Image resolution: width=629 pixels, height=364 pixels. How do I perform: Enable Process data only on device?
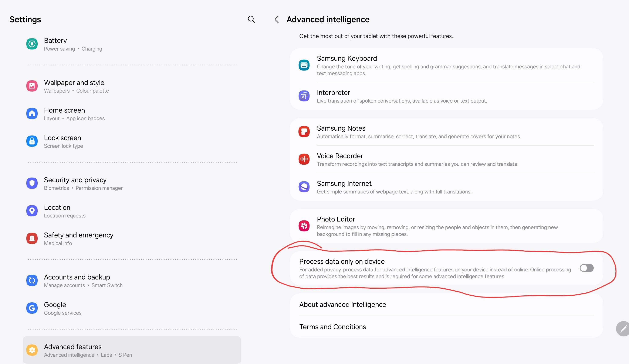pos(586,268)
